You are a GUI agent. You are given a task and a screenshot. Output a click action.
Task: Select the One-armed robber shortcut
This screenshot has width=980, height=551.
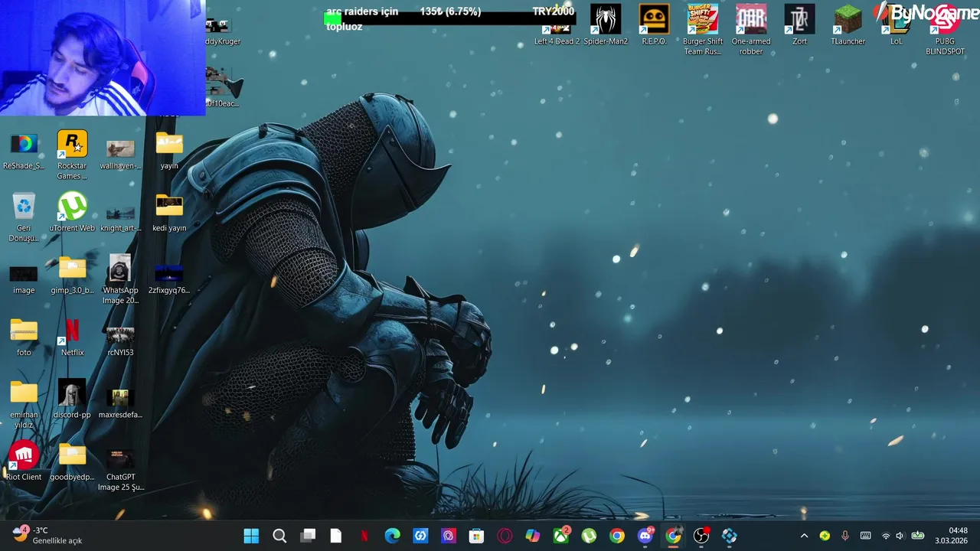tap(751, 30)
